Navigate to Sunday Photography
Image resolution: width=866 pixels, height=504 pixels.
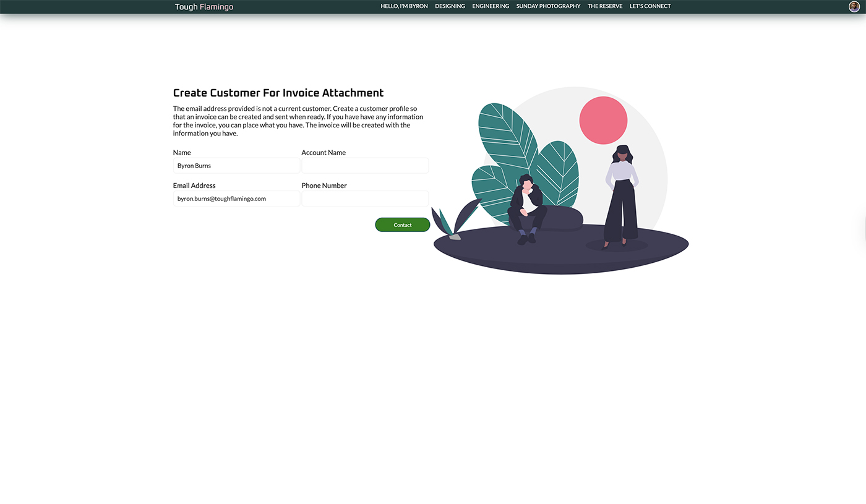pos(548,6)
